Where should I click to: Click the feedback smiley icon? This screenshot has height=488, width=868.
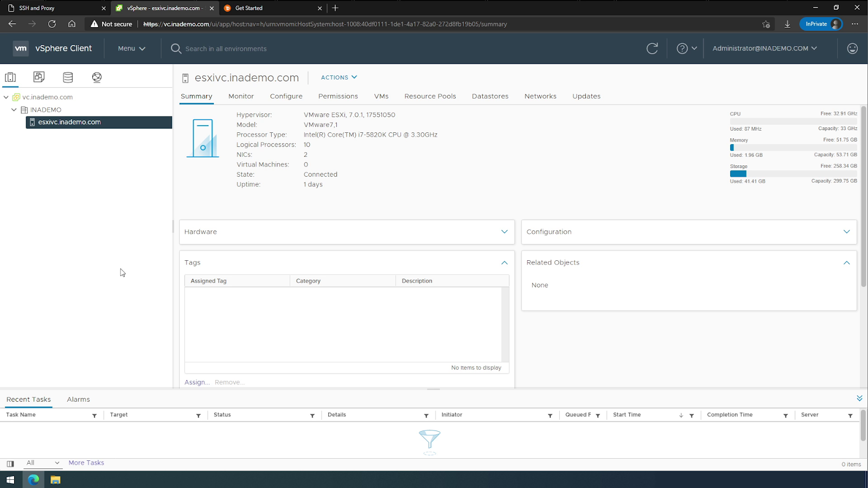852,48
